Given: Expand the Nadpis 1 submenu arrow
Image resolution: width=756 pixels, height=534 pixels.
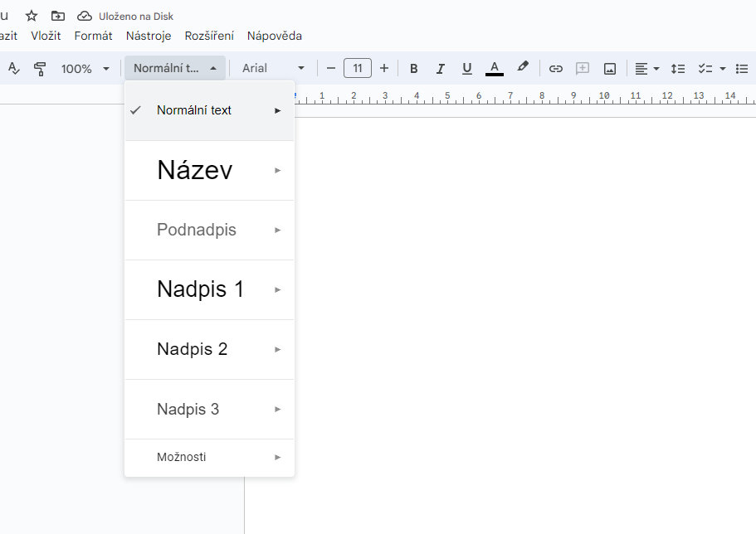Looking at the screenshot, I should (278, 289).
